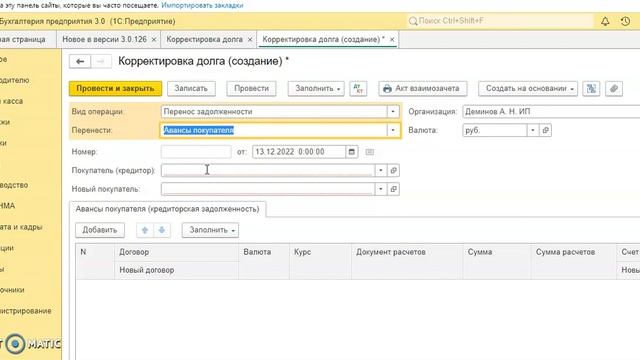Click Документ расчетов column header
The image size is (640, 360).
pyautogui.click(x=407, y=261)
